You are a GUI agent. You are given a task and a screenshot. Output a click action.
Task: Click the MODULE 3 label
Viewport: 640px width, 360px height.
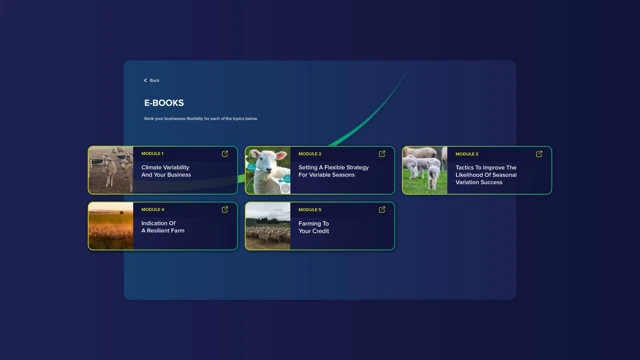click(467, 154)
